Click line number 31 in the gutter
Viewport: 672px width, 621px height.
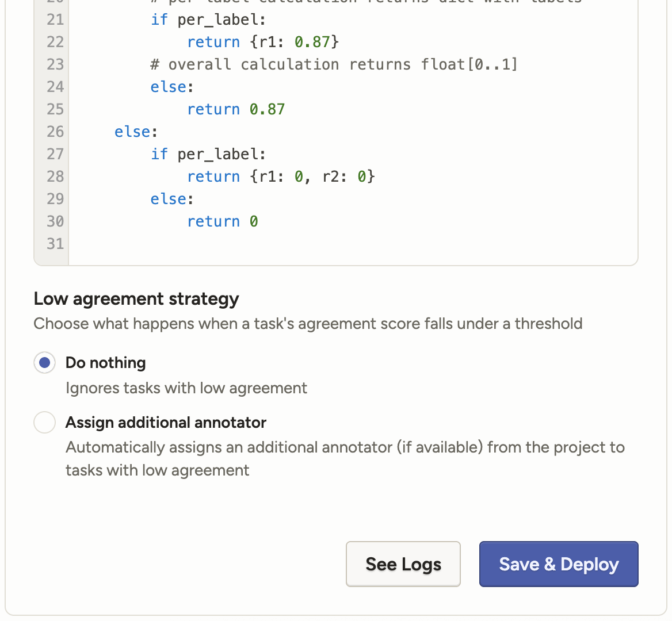pos(55,244)
